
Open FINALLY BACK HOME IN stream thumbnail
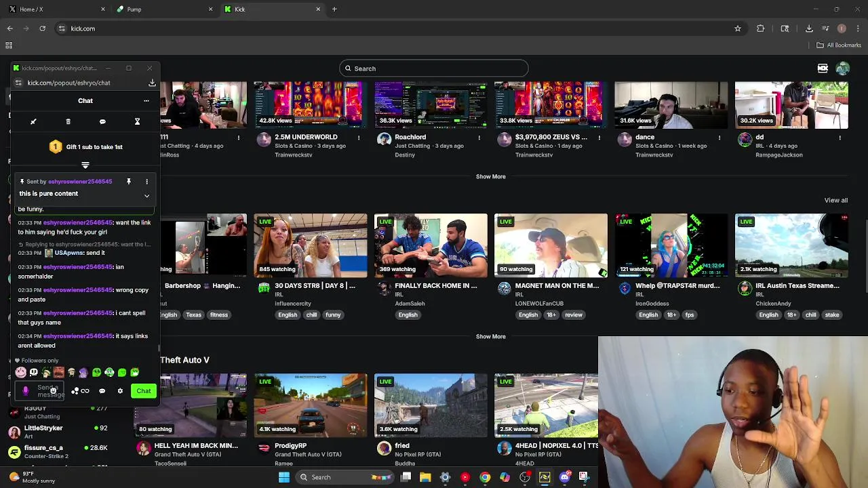(x=431, y=245)
